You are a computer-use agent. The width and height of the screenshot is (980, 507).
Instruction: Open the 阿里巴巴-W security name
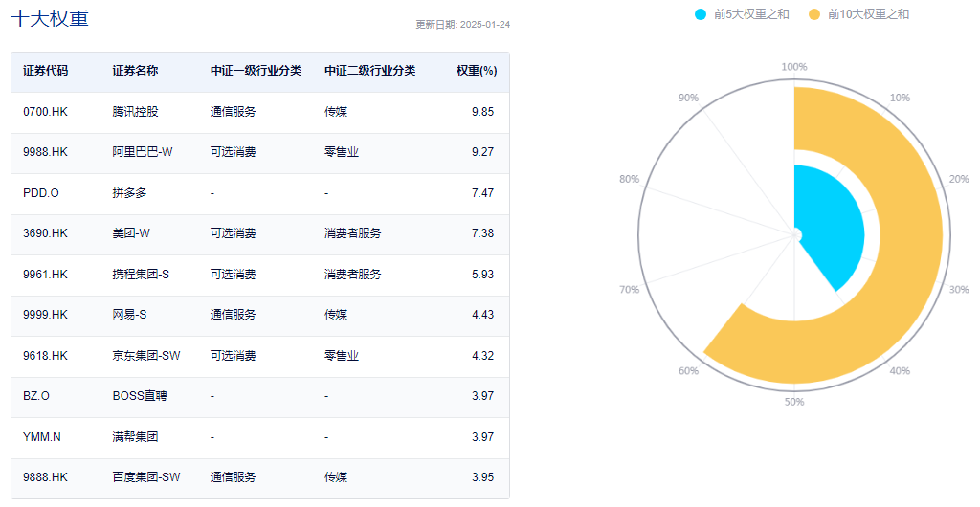(x=143, y=152)
